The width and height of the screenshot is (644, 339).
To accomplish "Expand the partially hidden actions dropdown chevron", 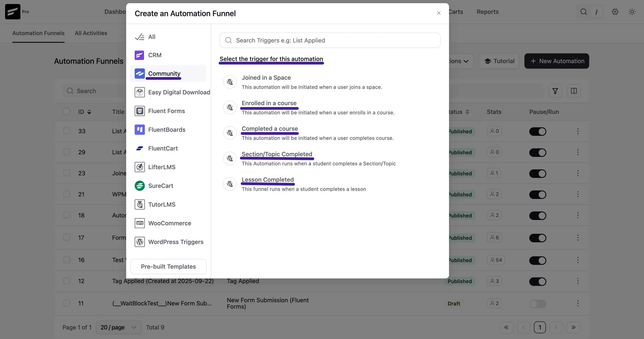I will point(466,61).
